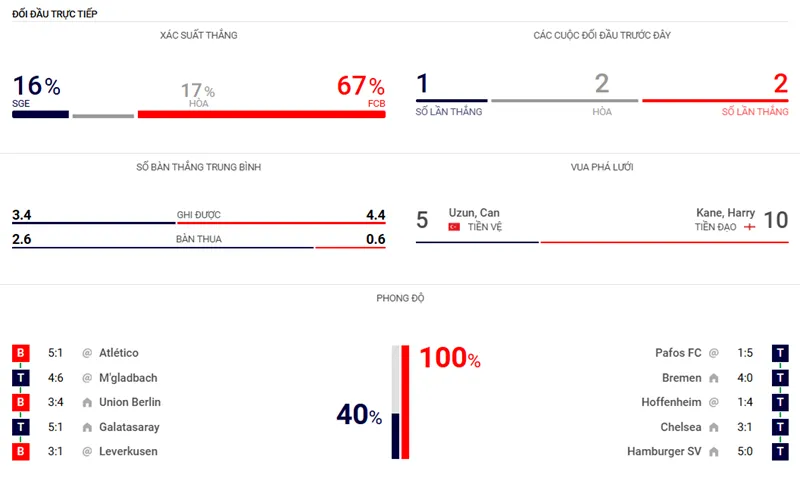The height and width of the screenshot is (484, 800).
Task: Click the England flag under Kane, Harry
Action: (x=749, y=228)
